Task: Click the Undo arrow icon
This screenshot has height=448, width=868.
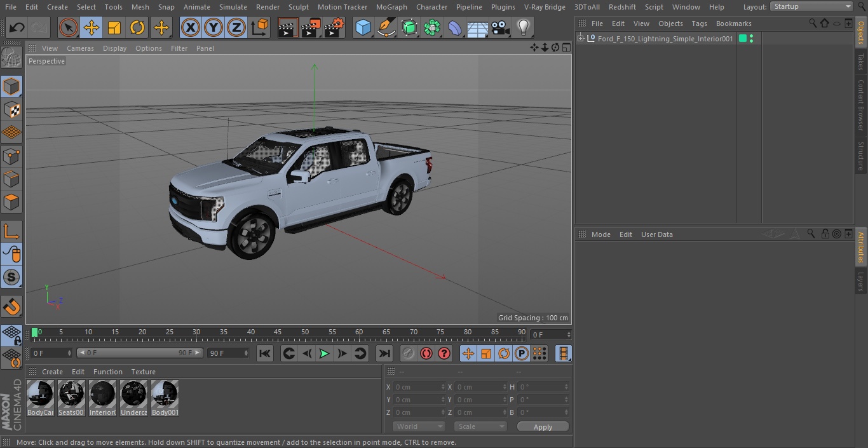Action: click(x=17, y=27)
